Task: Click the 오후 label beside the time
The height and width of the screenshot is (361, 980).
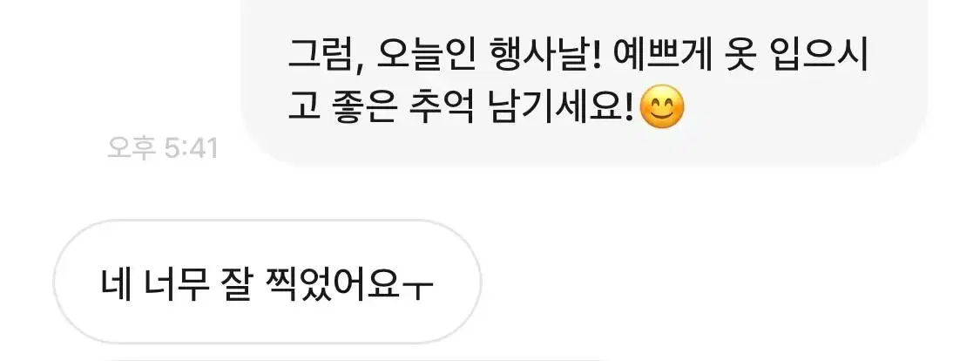Action: click(x=132, y=148)
